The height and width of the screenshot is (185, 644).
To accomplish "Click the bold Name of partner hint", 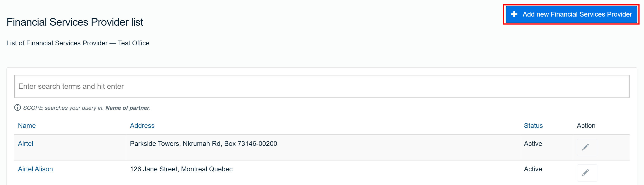I will point(127,108).
